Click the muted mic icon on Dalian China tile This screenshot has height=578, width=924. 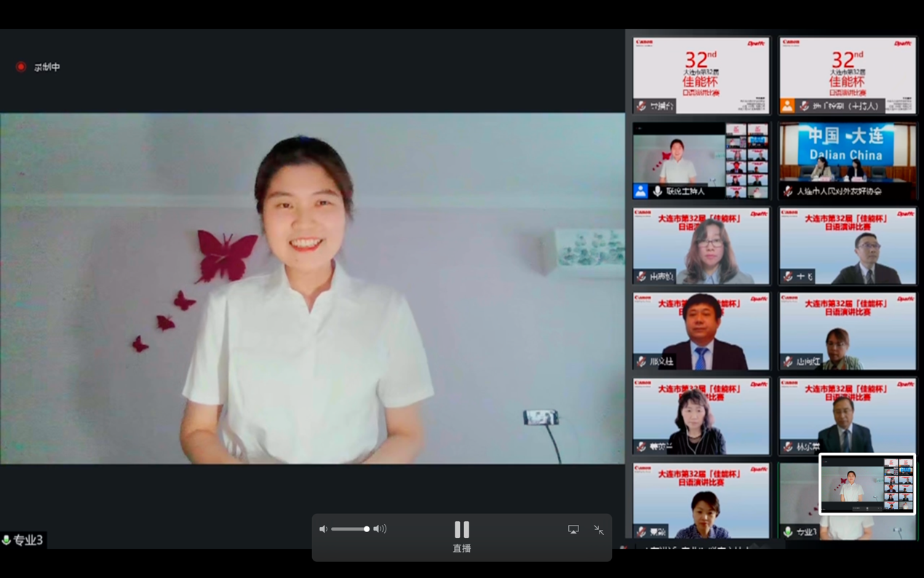[x=788, y=191]
